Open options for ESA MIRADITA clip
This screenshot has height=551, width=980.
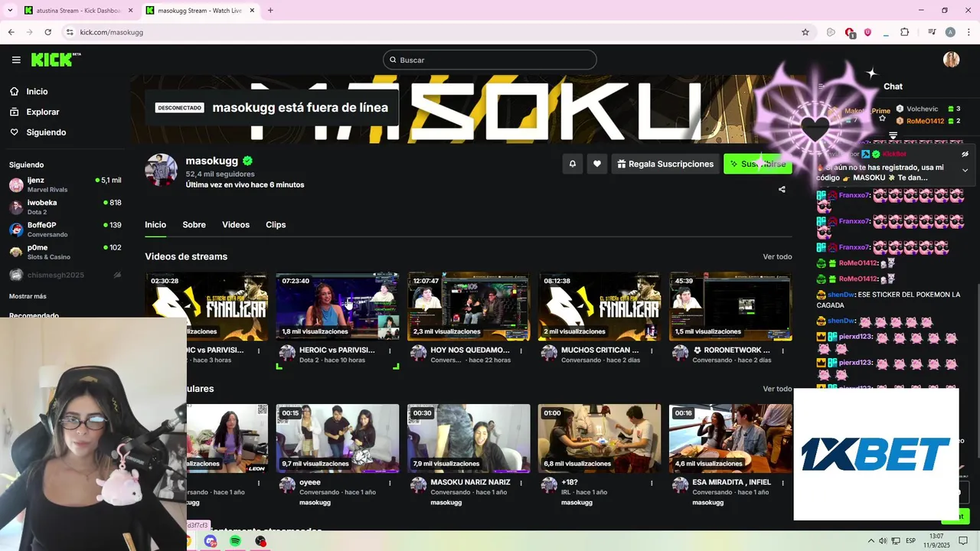pyautogui.click(x=782, y=484)
